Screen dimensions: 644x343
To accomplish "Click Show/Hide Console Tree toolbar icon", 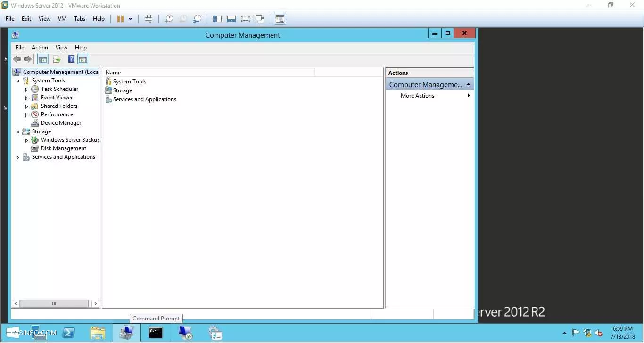I will click(x=43, y=59).
